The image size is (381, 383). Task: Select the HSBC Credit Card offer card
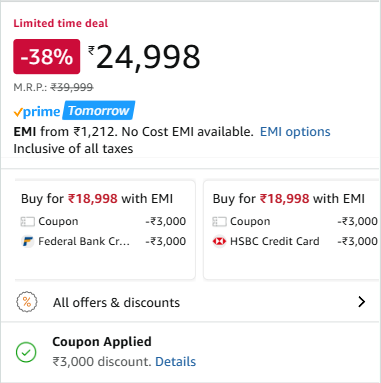point(292,230)
